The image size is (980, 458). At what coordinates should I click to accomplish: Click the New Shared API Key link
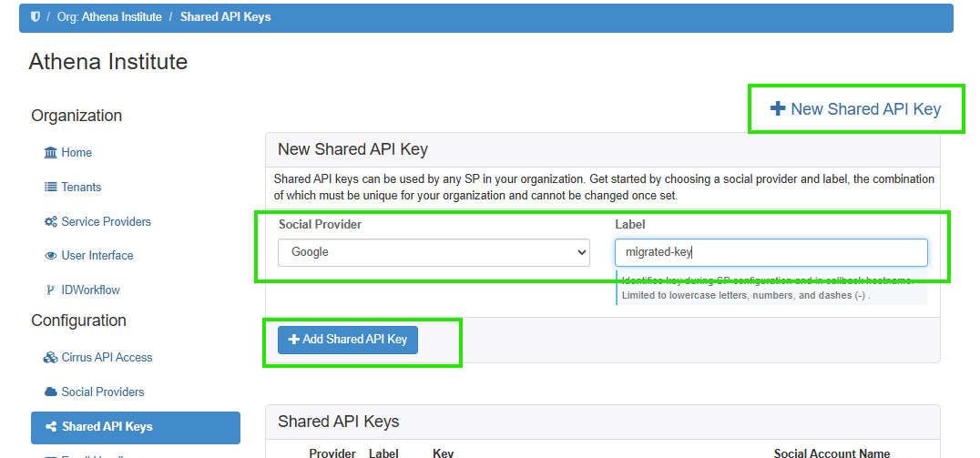(855, 109)
